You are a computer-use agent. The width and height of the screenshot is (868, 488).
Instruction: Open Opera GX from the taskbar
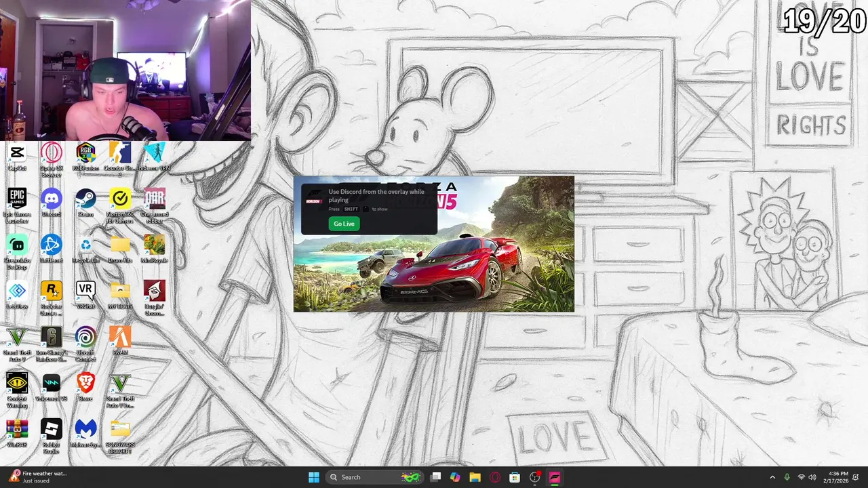click(495, 477)
